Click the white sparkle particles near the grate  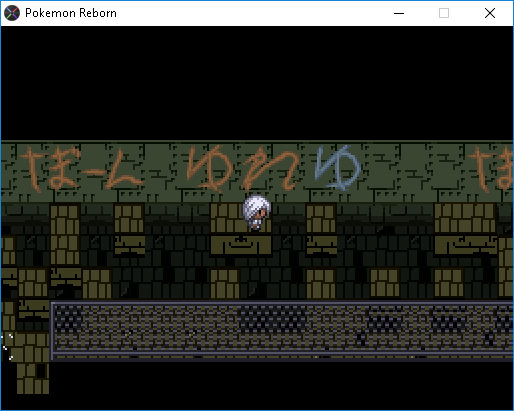(7, 347)
